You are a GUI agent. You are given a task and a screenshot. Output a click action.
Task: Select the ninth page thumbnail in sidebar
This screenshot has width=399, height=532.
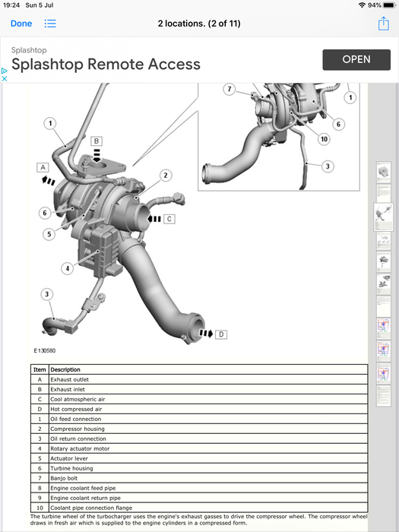383,351
